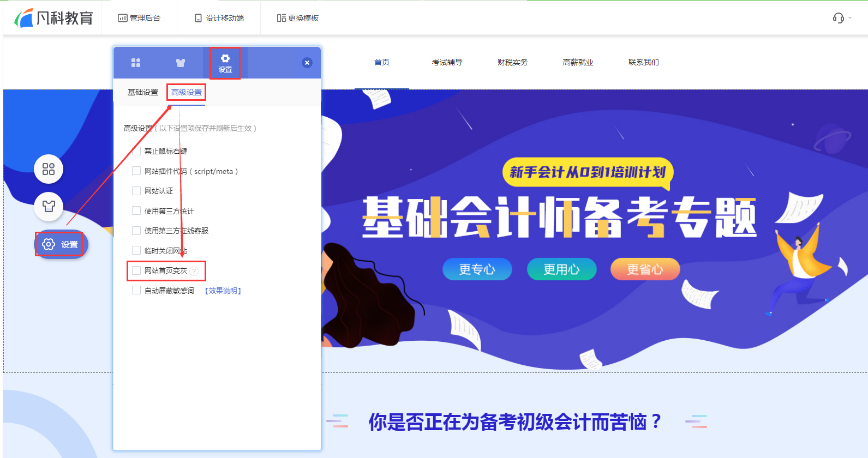Enable 网站认证 checkbox
Screen dimensions: 868x458
[x=136, y=191]
